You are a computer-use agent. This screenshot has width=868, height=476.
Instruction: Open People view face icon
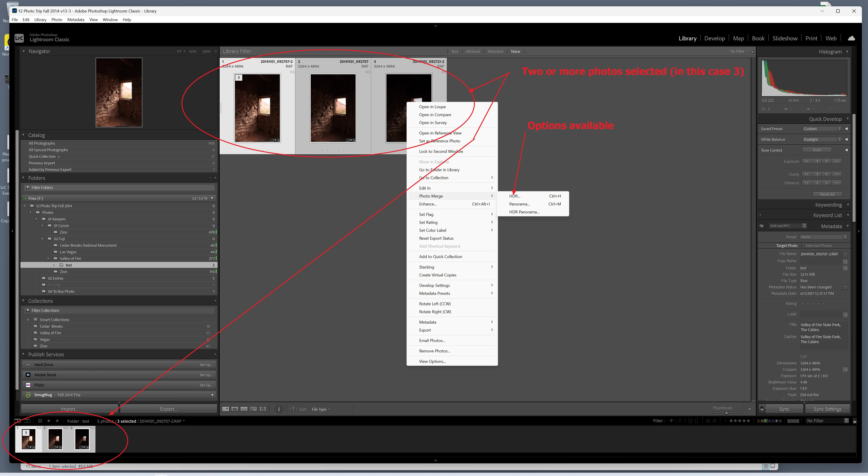point(263,409)
